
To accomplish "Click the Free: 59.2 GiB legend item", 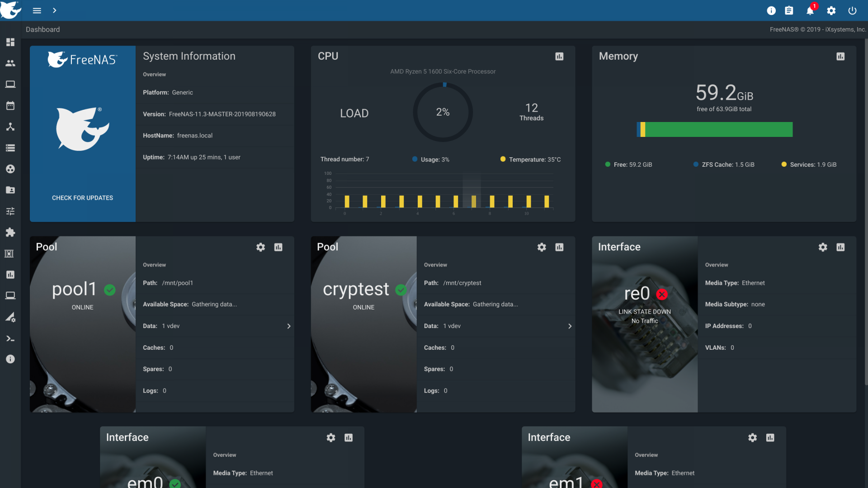I will [629, 164].
